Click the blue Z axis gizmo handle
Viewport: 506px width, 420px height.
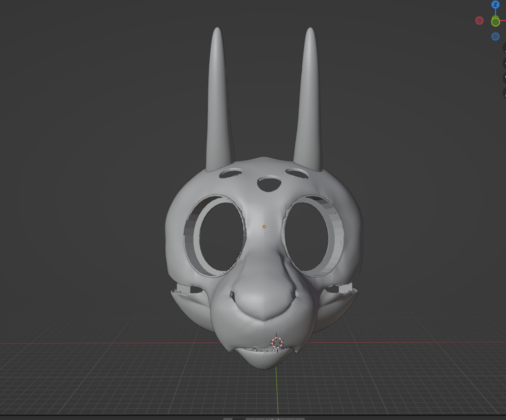pyautogui.click(x=495, y=5)
